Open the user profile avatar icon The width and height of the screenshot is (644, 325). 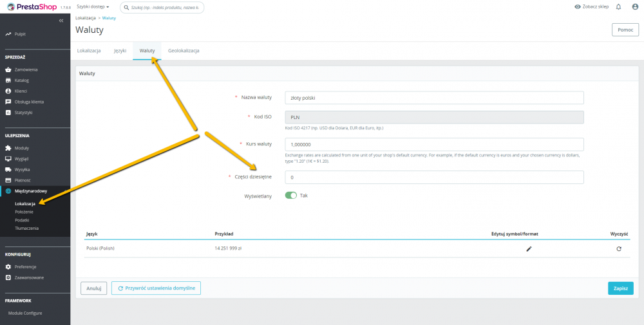635,7
